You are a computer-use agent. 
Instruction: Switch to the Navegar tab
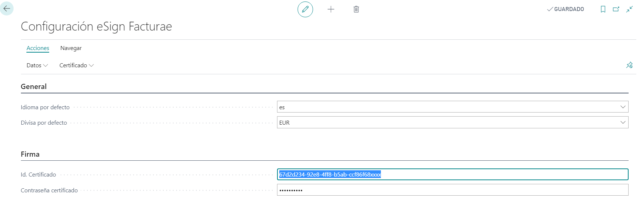pyautogui.click(x=71, y=48)
